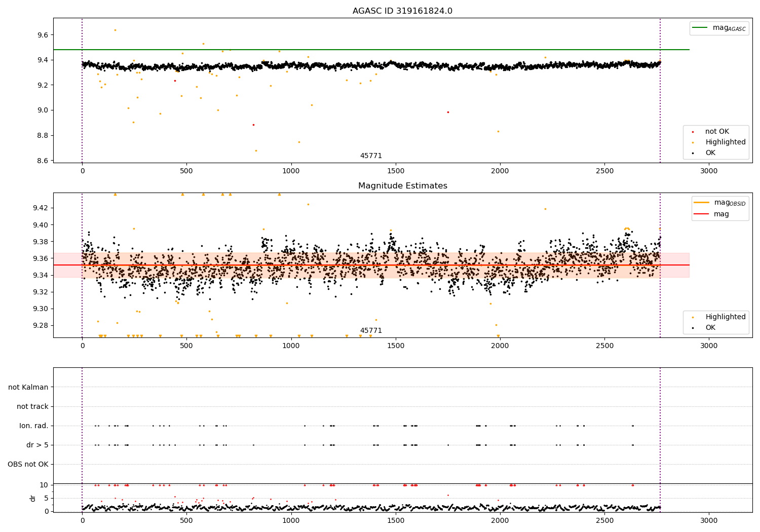Click the 'not Kalman' axis label

point(28,387)
